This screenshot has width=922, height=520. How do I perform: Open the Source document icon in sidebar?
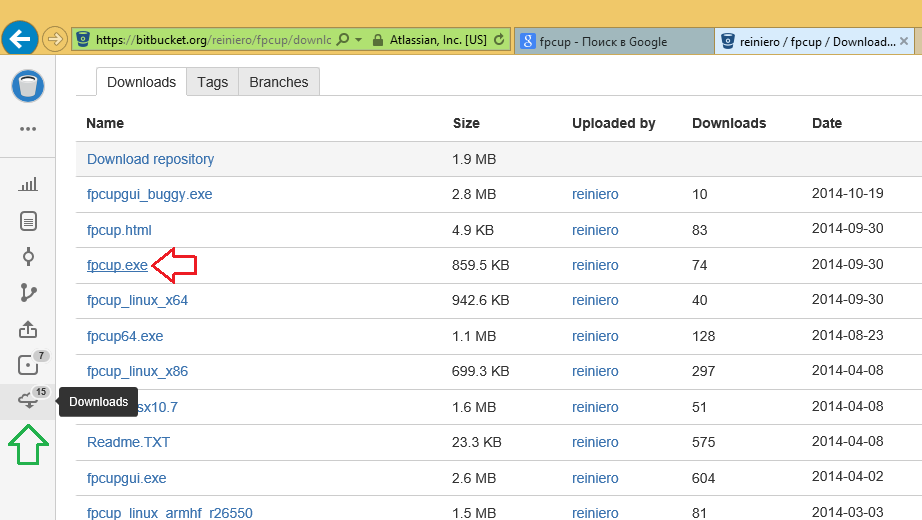tap(28, 220)
